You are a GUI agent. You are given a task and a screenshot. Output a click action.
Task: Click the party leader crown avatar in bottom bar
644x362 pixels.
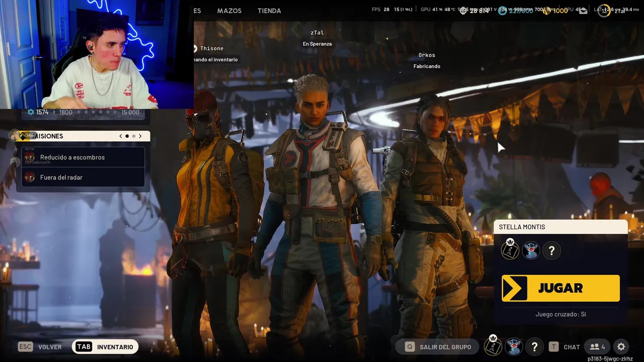tap(493, 346)
